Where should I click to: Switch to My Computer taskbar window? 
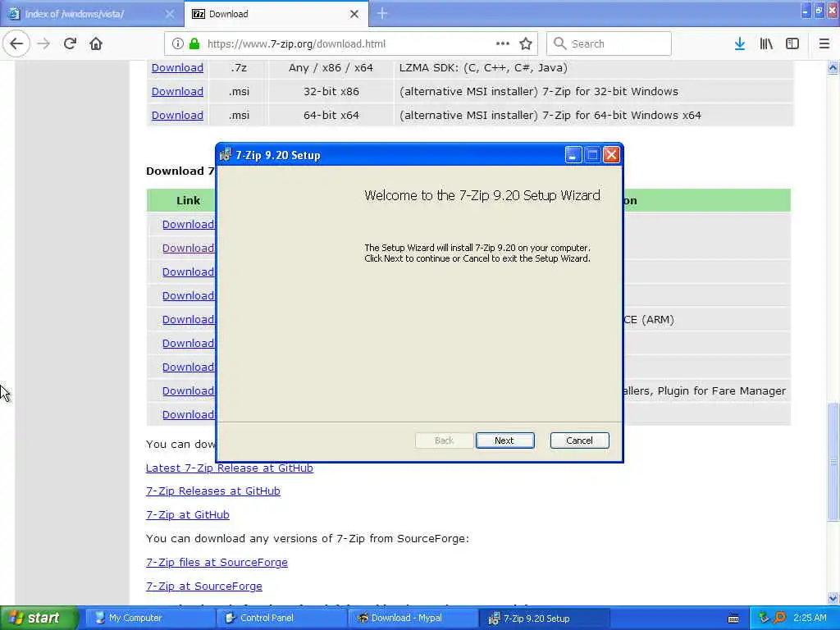point(149,619)
